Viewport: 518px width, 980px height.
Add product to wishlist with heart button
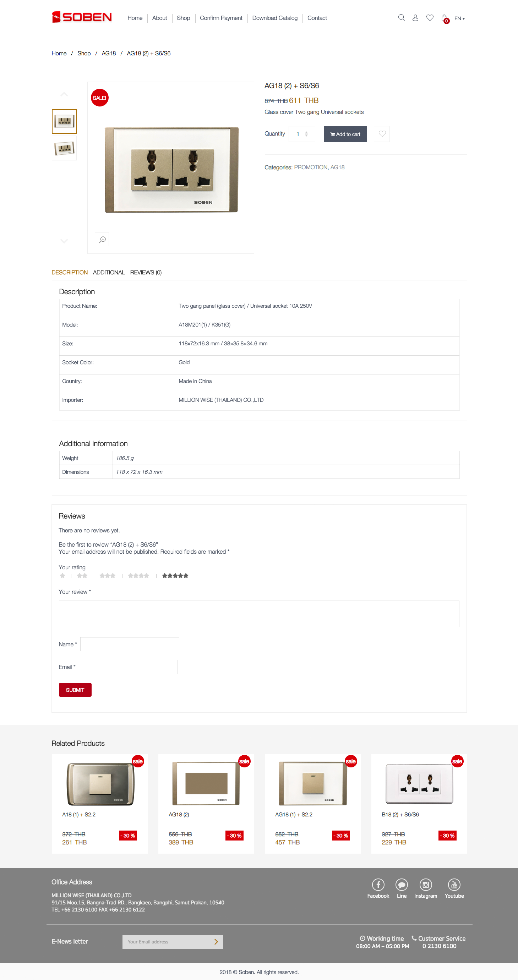pos(382,134)
